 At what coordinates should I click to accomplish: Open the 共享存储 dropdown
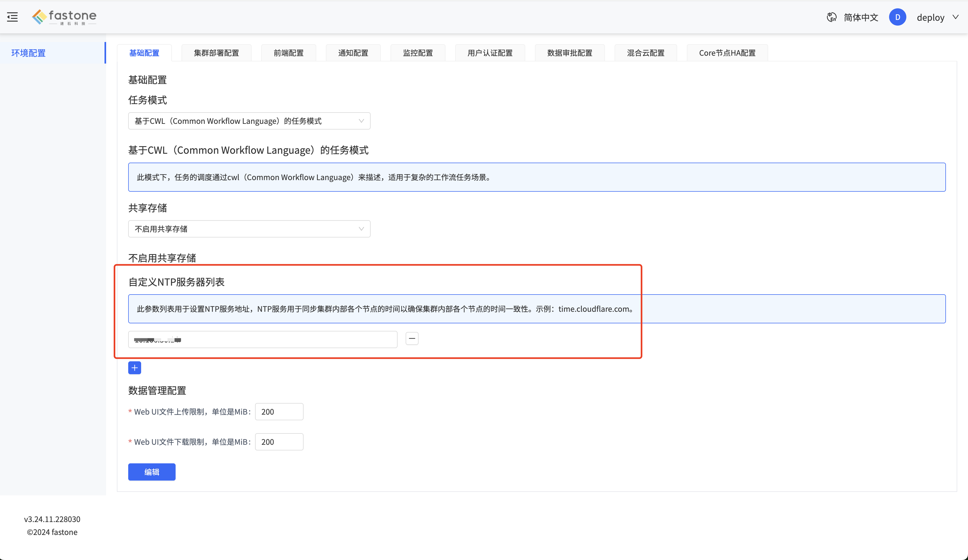(249, 229)
